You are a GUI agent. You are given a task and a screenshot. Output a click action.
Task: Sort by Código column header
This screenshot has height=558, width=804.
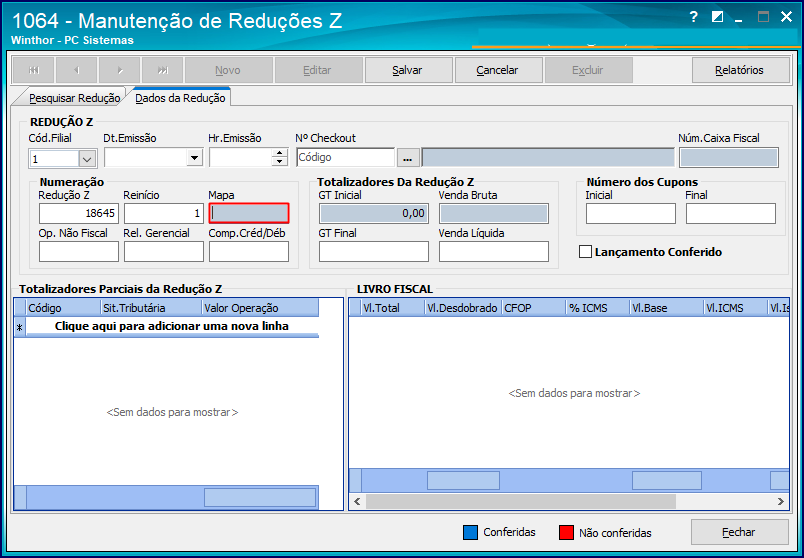pyautogui.click(x=64, y=308)
